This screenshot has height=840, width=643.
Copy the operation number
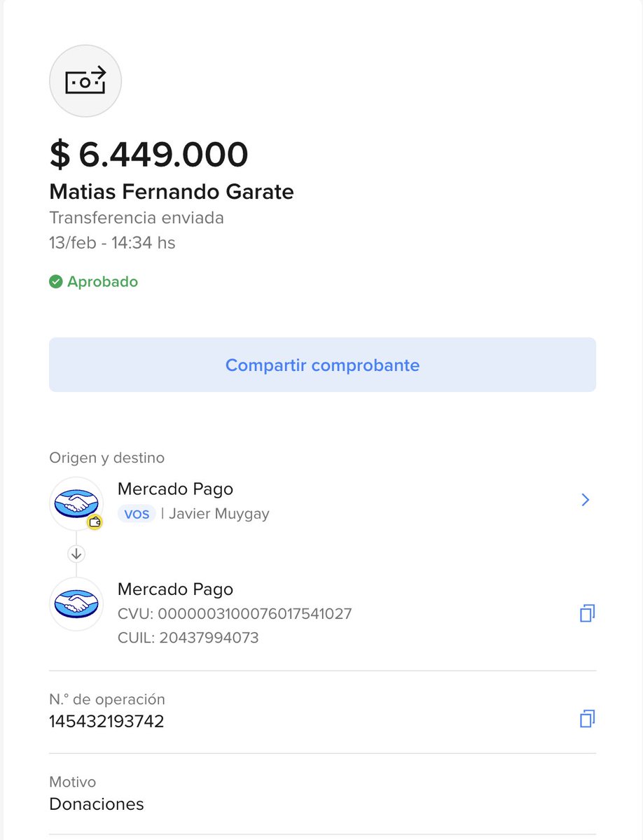point(587,719)
